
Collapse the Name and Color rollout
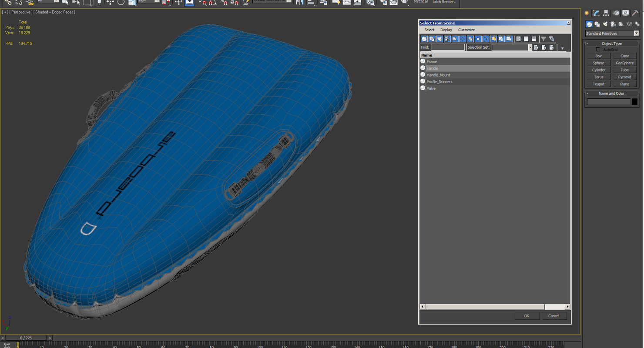pyautogui.click(x=611, y=94)
